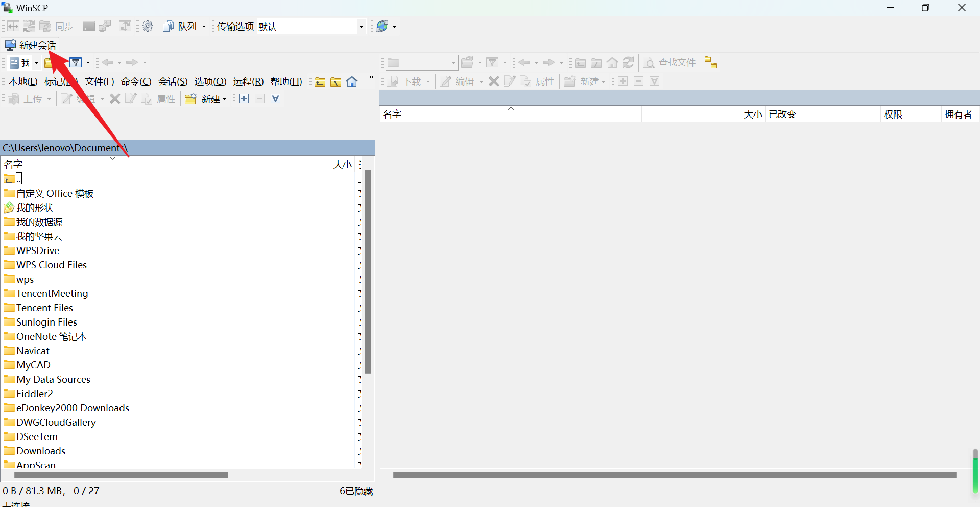980x507 pixels.
Task: Click the local file list scrollbar
Action: 368,271
